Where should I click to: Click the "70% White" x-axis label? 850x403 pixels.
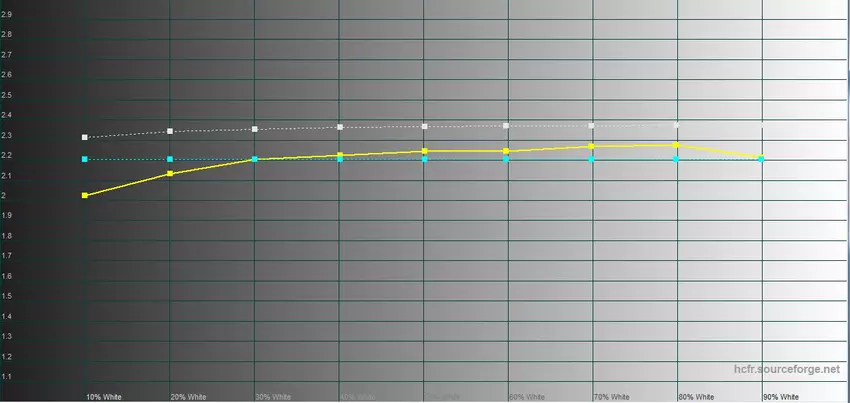tap(611, 396)
